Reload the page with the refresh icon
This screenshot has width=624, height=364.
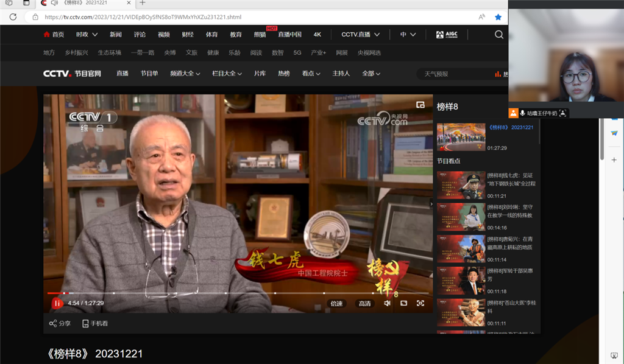(x=13, y=17)
